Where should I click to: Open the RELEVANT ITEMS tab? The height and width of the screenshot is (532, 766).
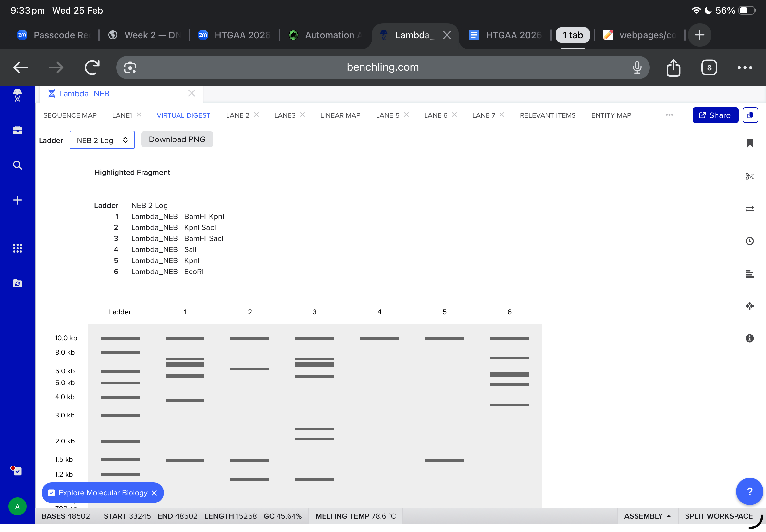click(548, 115)
